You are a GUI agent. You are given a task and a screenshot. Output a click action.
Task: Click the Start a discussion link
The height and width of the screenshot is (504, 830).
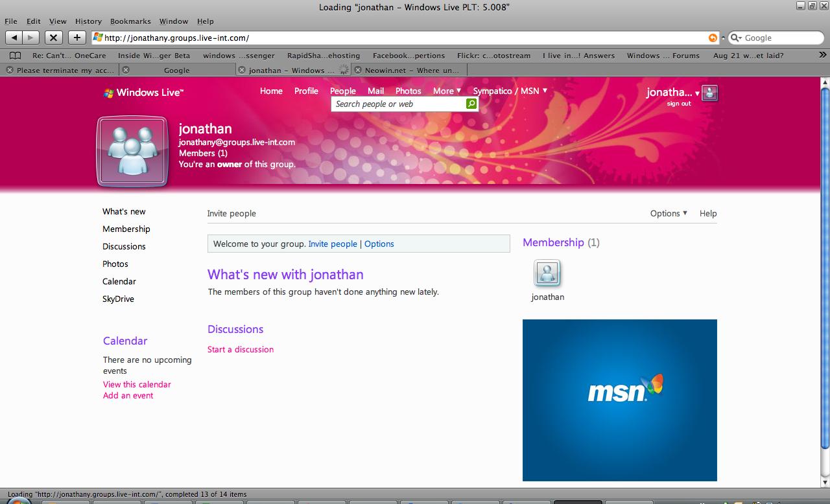[241, 349]
